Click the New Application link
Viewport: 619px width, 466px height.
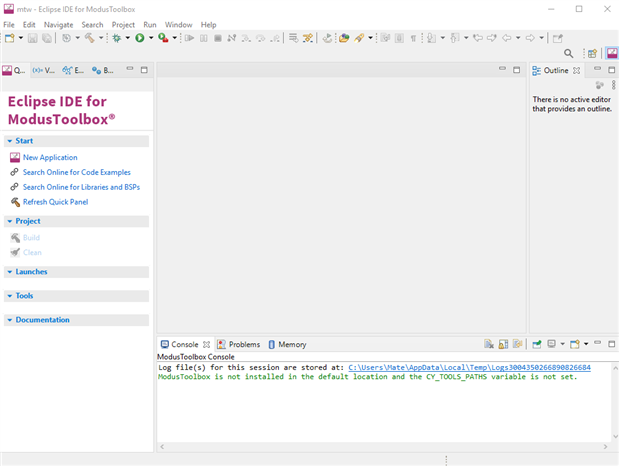pos(50,157)
